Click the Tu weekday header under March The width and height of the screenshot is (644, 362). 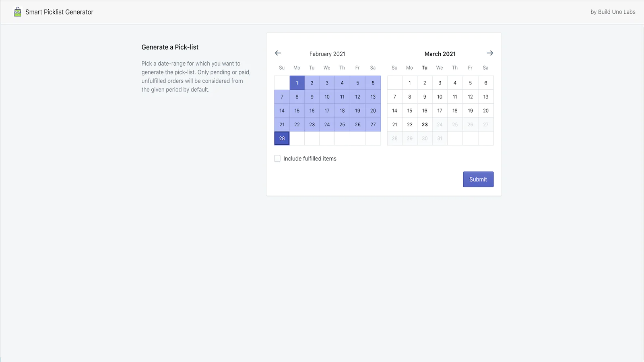[425, 68]
